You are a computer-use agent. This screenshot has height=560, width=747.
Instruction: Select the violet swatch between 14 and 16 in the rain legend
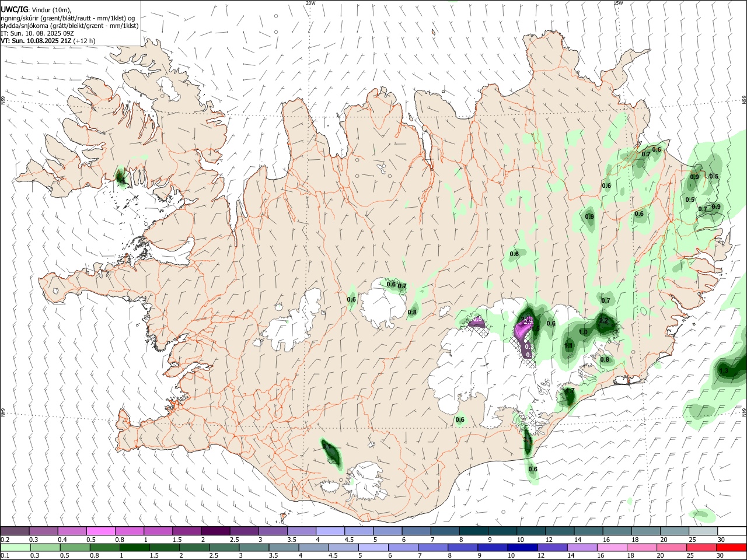pos(582,547)
